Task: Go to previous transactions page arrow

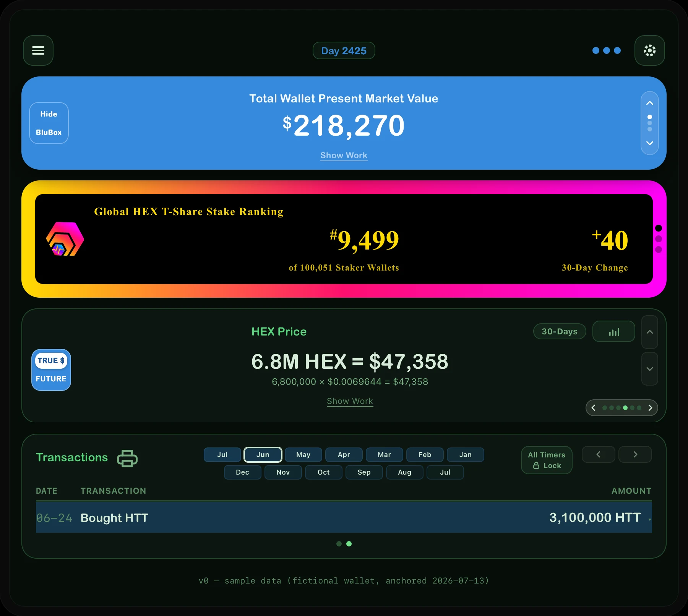Action: (599, 454)
